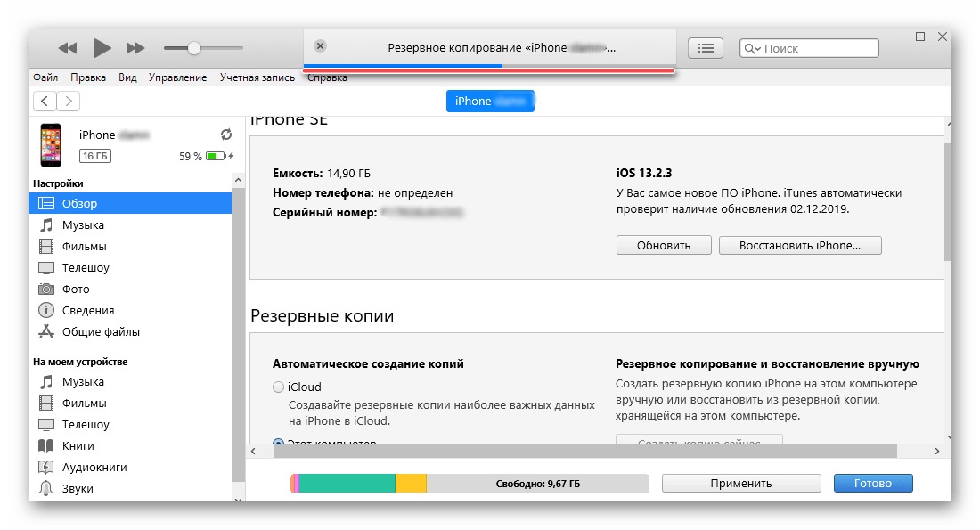Click the iOS 13.2.3 version text
Viewport: 980px width, 530px height.
[644, 173]
